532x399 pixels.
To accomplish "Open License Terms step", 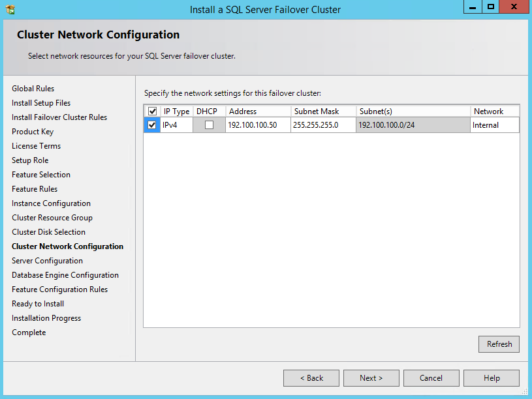I will (x=37, y=146).
